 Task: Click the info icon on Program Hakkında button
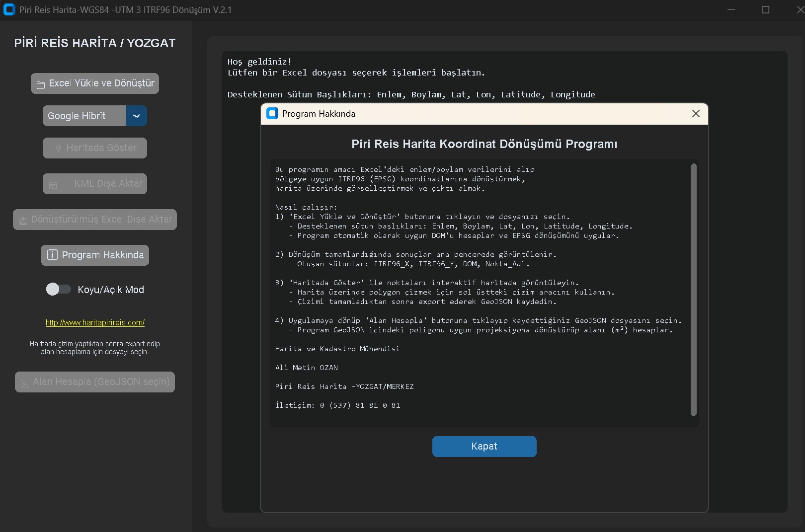[52, 255]
